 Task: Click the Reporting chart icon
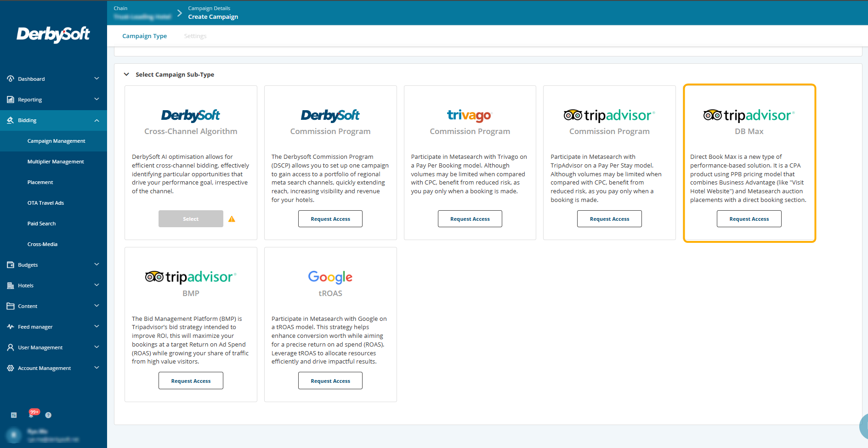coord(10,100)
